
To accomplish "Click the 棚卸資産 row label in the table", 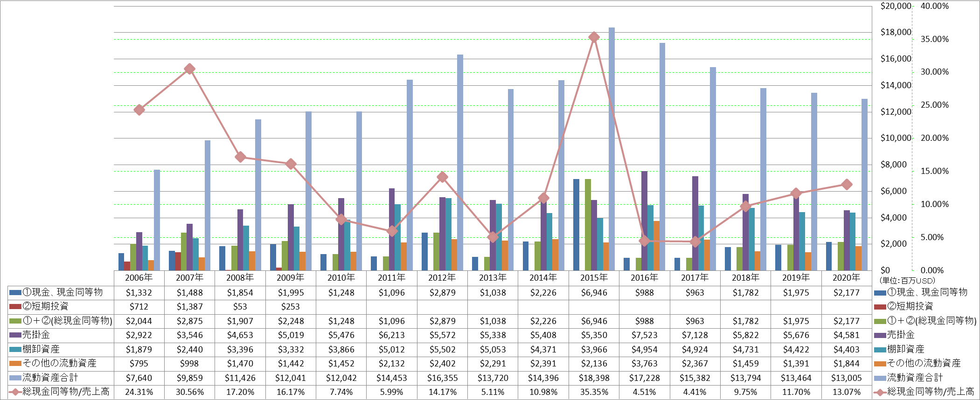I will 42,350.
